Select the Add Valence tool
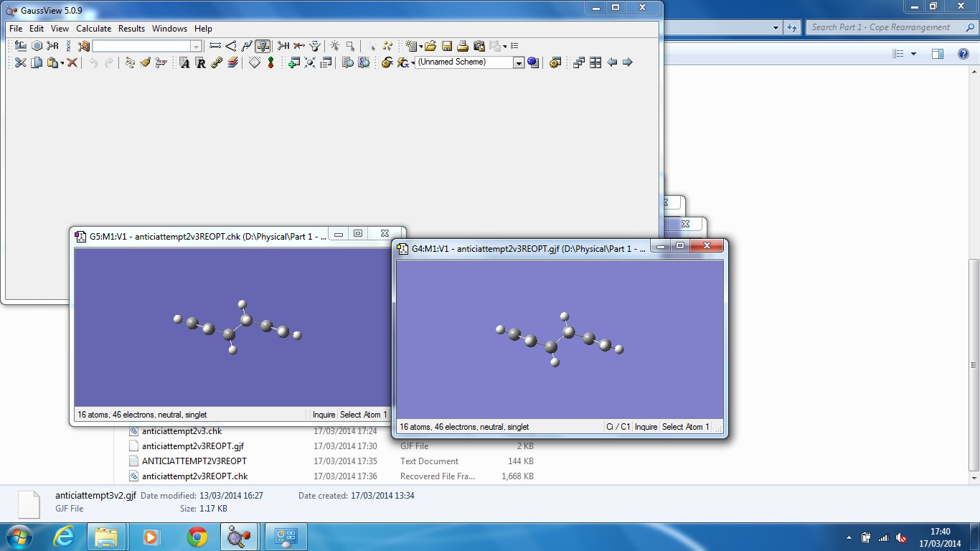The width and height of the screenshot is (980, 551). point(283,46)
